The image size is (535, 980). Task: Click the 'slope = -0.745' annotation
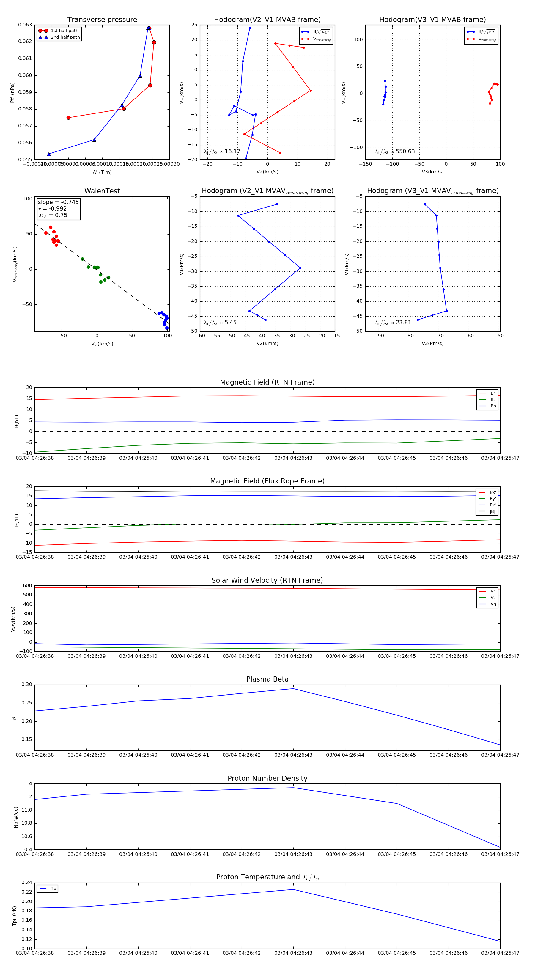[x=58, y=202]
